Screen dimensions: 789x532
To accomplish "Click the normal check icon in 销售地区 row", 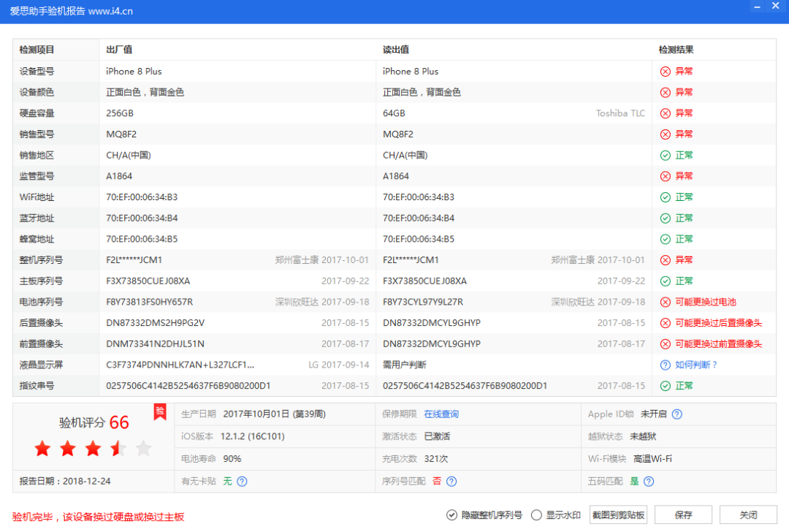I will click(666, 156).
